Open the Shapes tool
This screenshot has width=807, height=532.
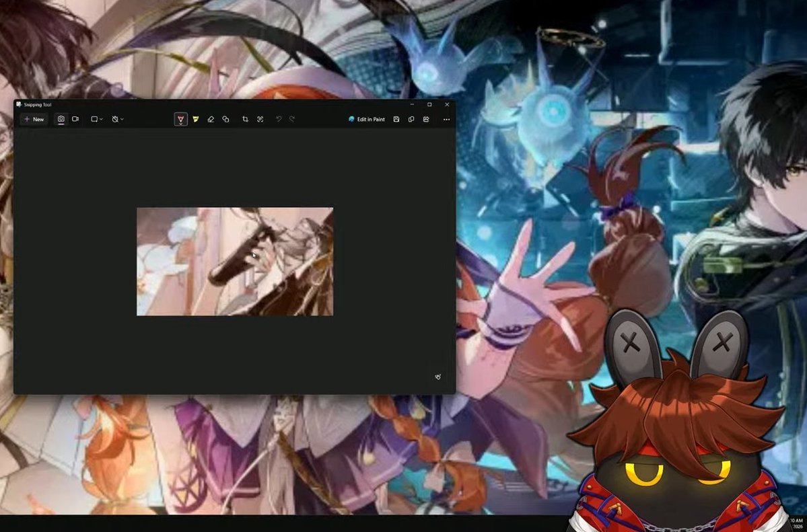coord(225,119)
